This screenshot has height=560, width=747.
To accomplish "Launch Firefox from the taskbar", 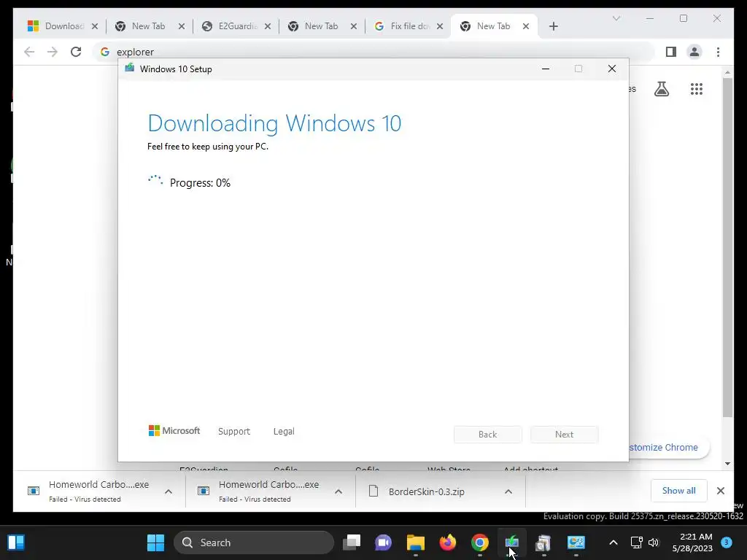I will click(x=447, y=542).
